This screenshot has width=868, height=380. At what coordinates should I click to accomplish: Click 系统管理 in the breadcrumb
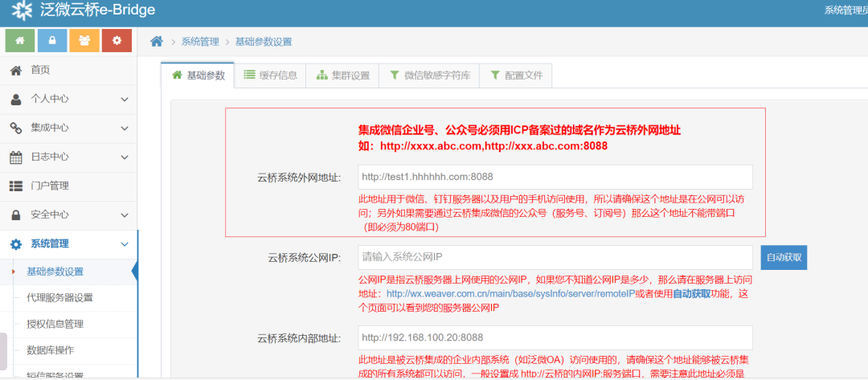click(200, 42)
